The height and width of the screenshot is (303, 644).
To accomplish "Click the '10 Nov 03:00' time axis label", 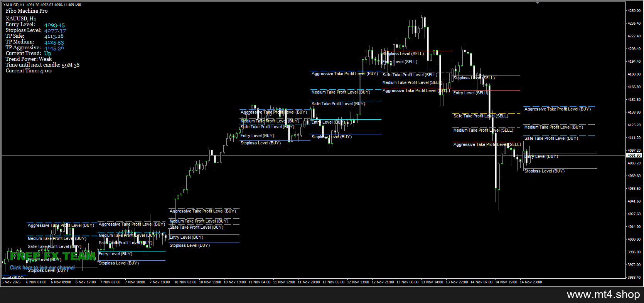I will coord(185,282).
